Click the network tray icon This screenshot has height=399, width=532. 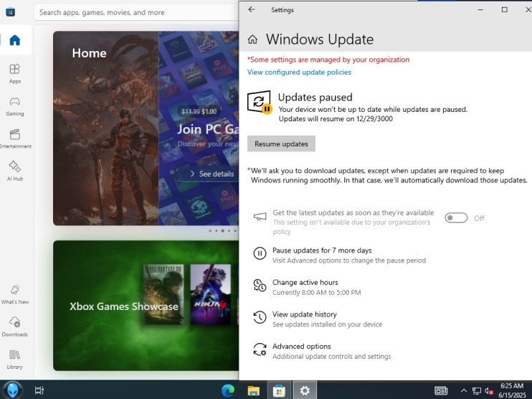[x=477, y=391]
